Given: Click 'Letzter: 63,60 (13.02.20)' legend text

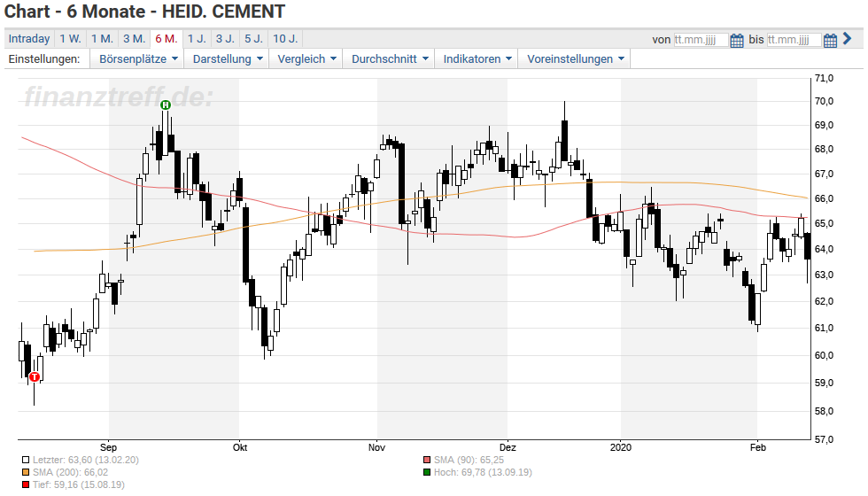Looking at the screenshot, I should [x=86, y=460].
